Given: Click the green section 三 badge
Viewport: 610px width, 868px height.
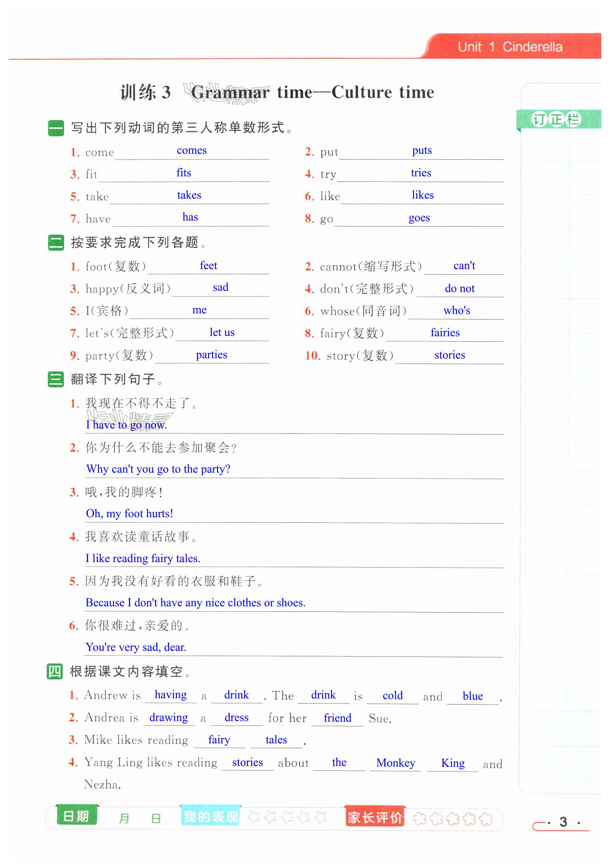Looking at the screenshot, I should [56, 379].
